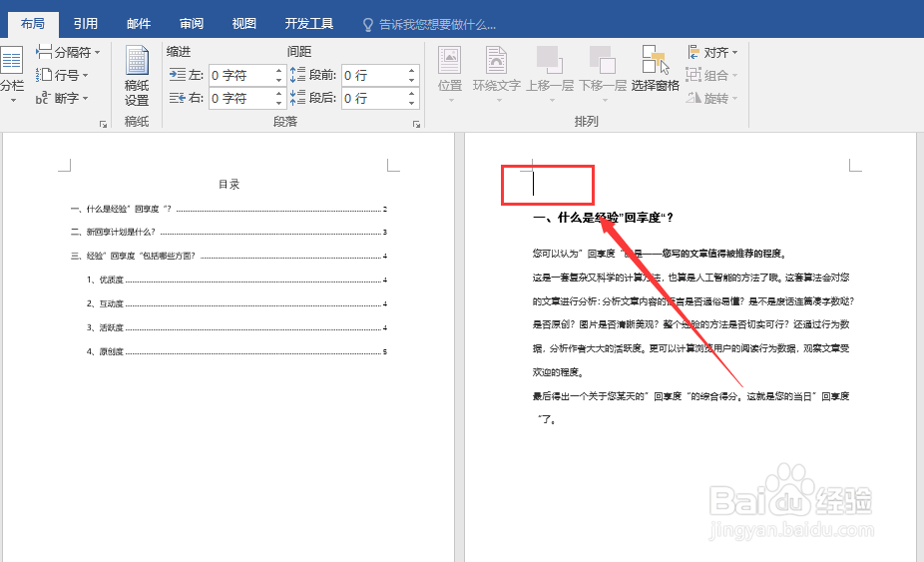Viewport: 924px width, 562px height.
Task: Click the 环绕文字 wrap text icon
Action: pyautogui.click(x=496, y=61)
